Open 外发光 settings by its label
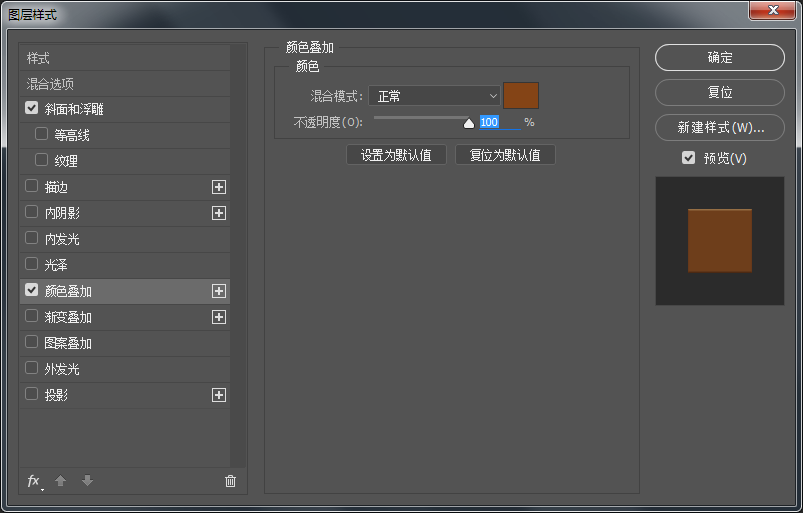Viewport: 803px width, 513px height. [62, 369]
